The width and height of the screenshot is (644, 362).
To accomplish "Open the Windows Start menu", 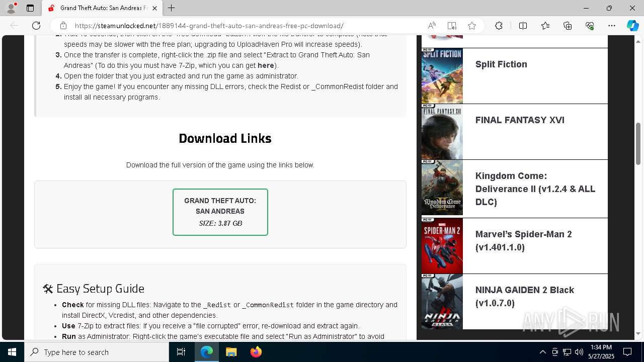I will click(12, 352).
